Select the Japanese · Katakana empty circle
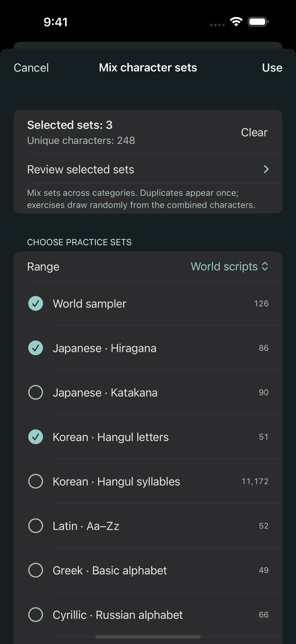 35,392
